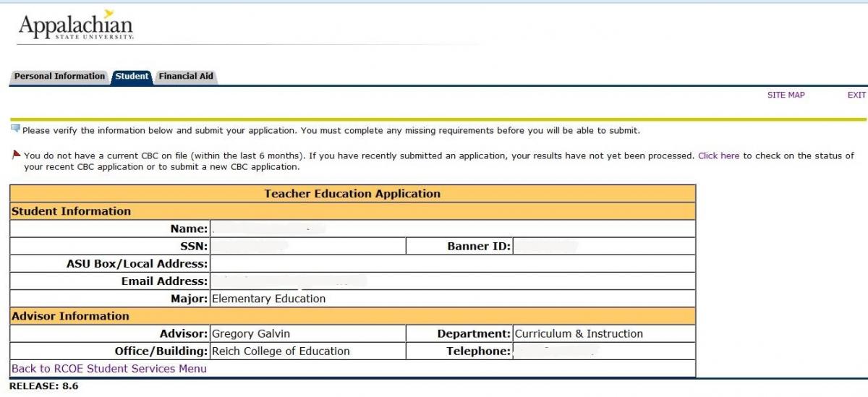
Task: Click the red flag warning icon
Action: pos(17,155)
